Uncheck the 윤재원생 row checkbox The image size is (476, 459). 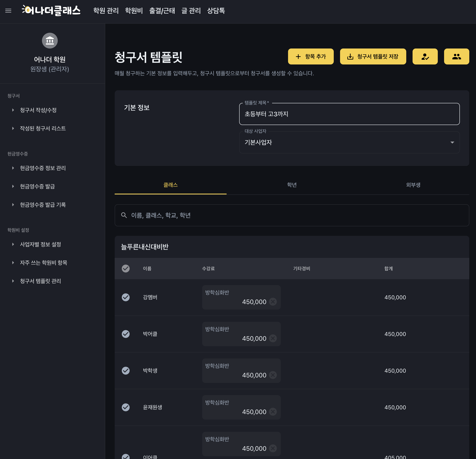126,407
